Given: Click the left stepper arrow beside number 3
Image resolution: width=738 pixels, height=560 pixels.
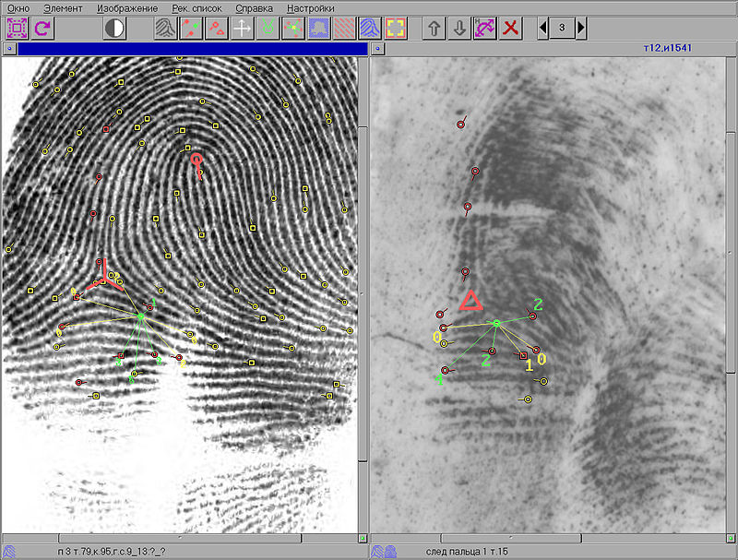Looking at the screenshot, I should point(542,28).
